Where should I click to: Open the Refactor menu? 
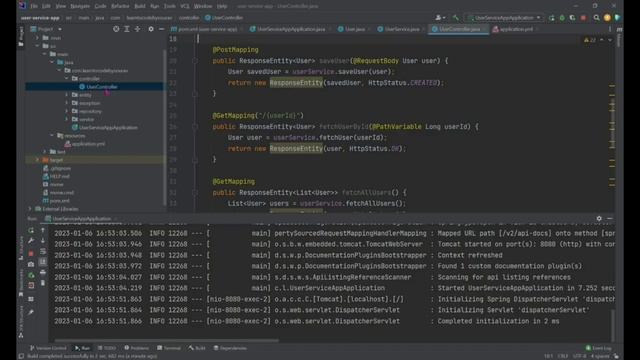(x=120, y=6)
